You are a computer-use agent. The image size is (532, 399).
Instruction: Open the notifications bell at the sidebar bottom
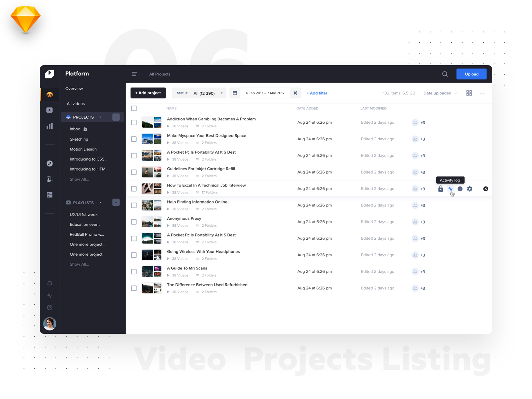49,283
